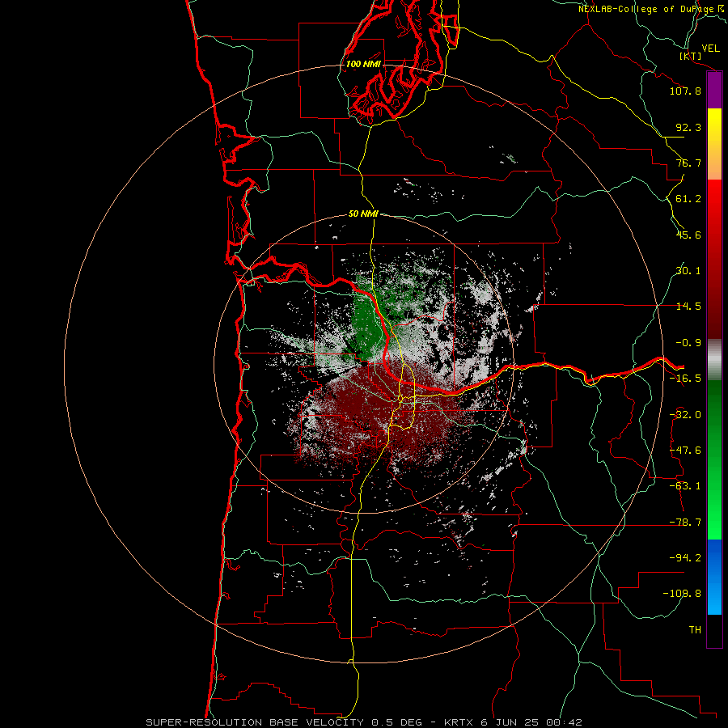The width and height of the screenshot is (728, 728).
Task: Click the -0.9 velocity scale value
Action: click(688, 343)
